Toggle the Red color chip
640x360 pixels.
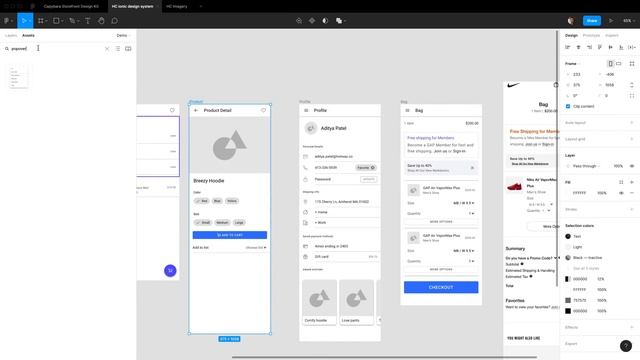coord(202,201)
